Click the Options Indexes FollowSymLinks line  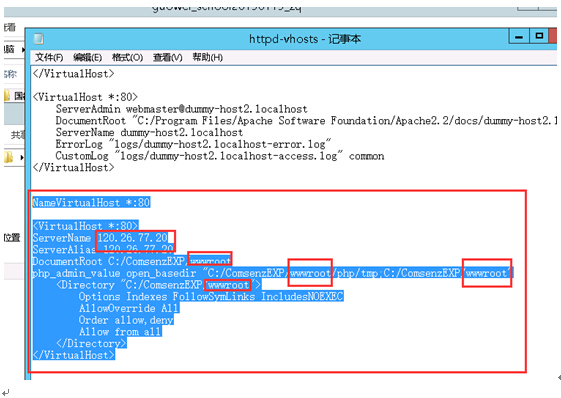211,296
